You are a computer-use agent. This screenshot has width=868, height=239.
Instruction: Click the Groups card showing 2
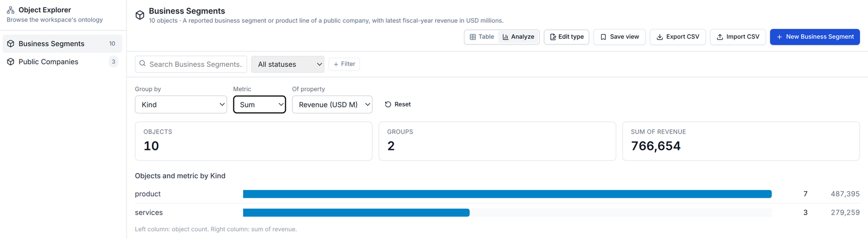tap(497, 141)
